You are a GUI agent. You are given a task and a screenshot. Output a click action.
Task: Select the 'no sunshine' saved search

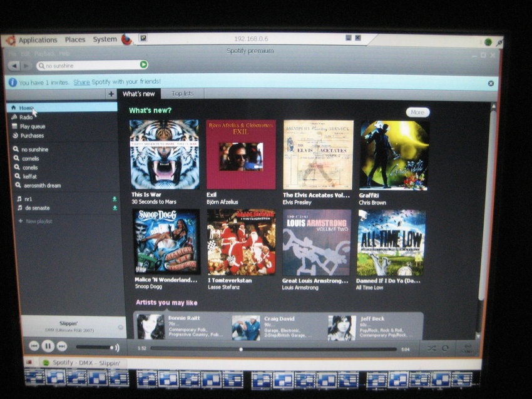[x=34, y=149]
